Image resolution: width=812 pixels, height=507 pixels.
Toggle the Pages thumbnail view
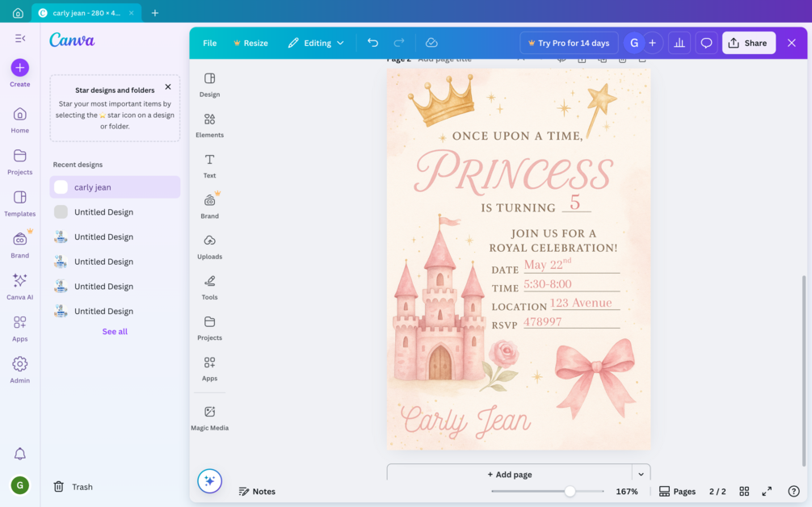tap(677, 491)
